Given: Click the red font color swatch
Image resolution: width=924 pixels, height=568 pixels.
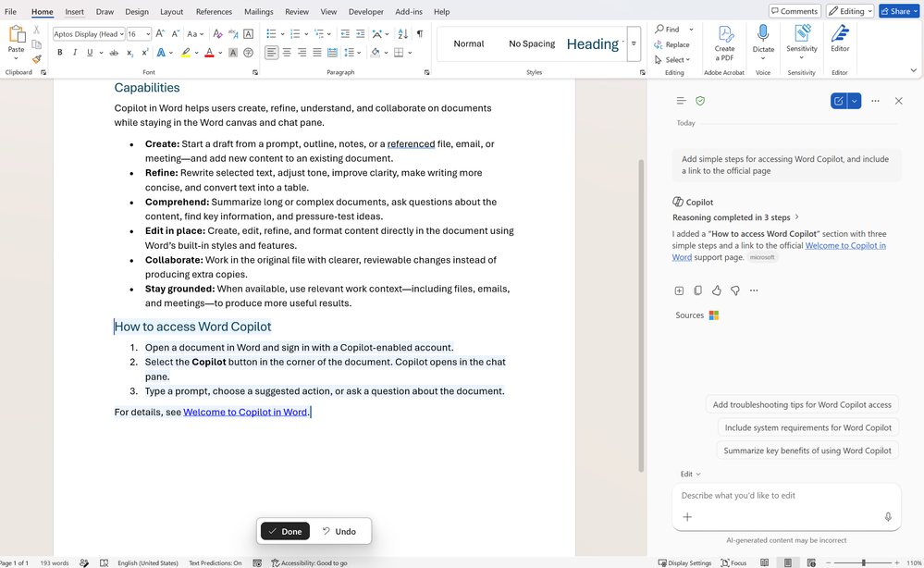Looking at the screenshot, I should coord(209,53).
